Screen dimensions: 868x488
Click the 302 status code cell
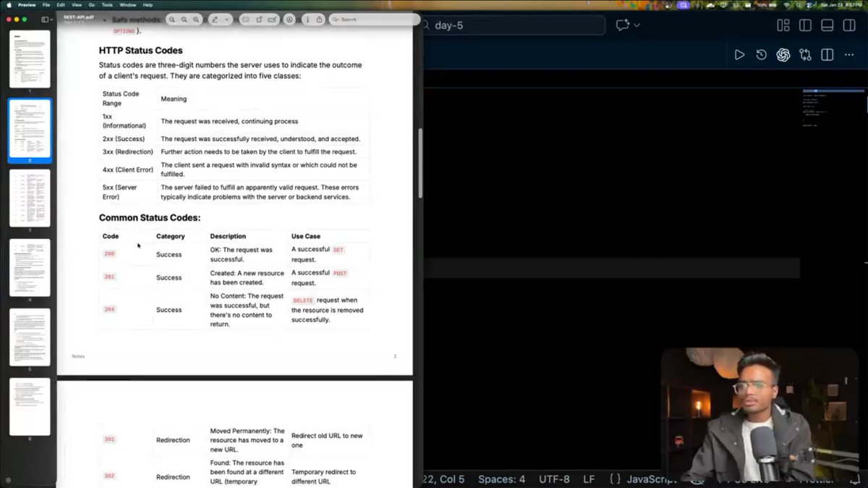point(109,476)
